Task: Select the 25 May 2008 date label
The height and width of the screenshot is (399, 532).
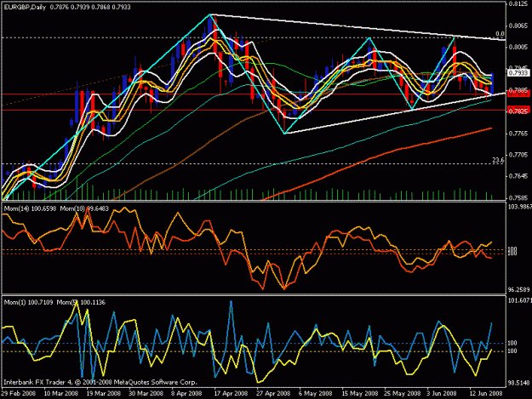Action: click(x=403, y=394)
